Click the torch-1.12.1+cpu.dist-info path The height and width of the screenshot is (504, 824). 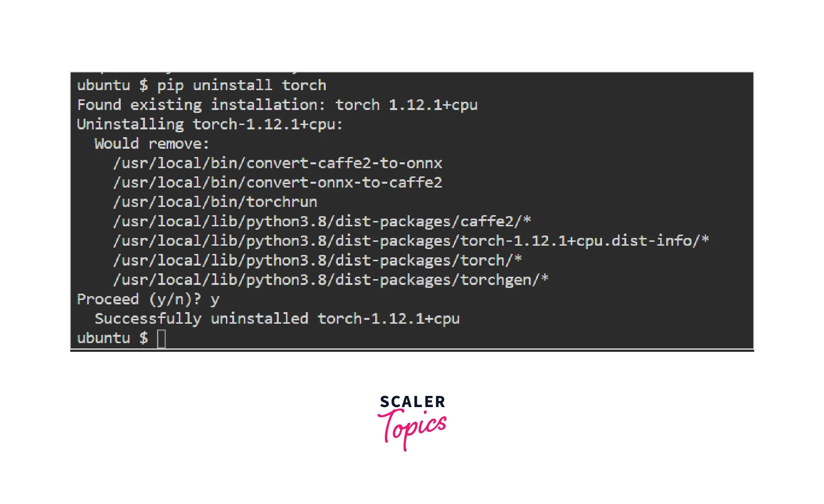[x=411, y=241]
